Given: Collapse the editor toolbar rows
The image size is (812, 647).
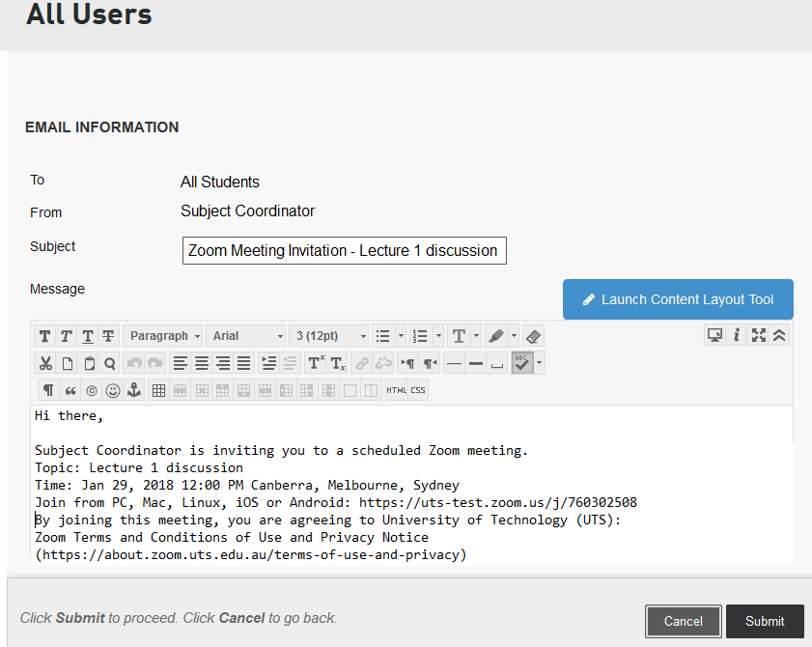Looking at the screenshot, I should tap(780, 335).
